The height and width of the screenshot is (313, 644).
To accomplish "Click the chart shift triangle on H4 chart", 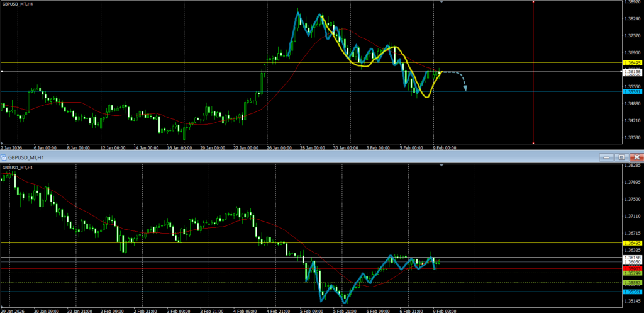I will [x=441, y=3].
